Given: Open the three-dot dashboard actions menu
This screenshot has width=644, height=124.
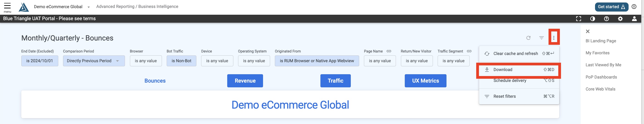Looking at the screenshot, I should coord(554,38).
